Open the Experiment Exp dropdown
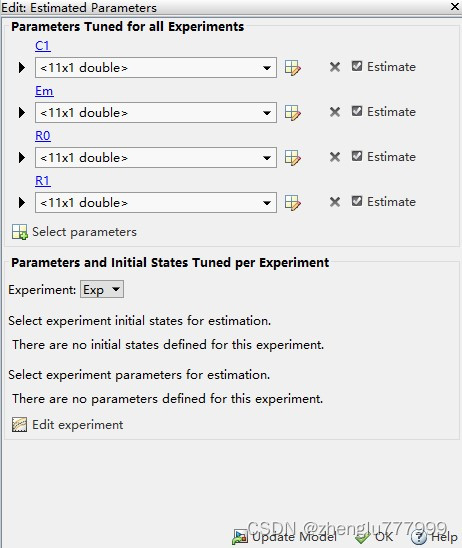 point(102,289)
